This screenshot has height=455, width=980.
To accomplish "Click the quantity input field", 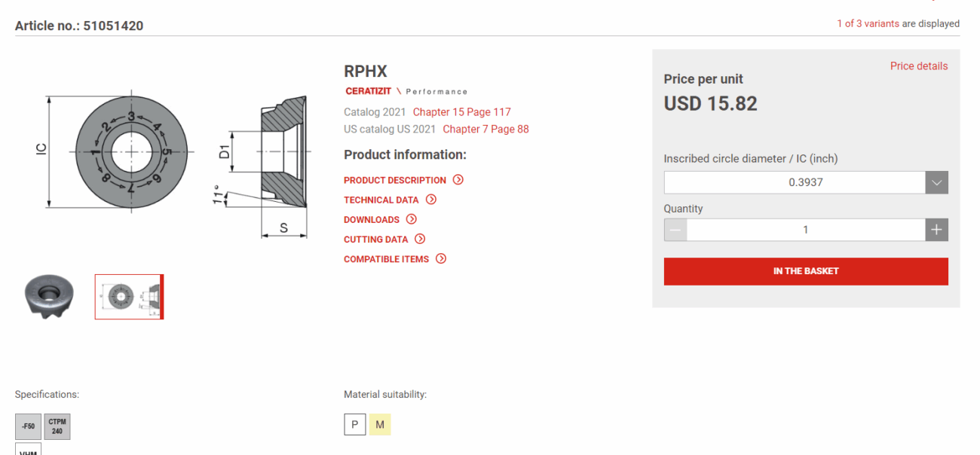I will coord(805,230).
